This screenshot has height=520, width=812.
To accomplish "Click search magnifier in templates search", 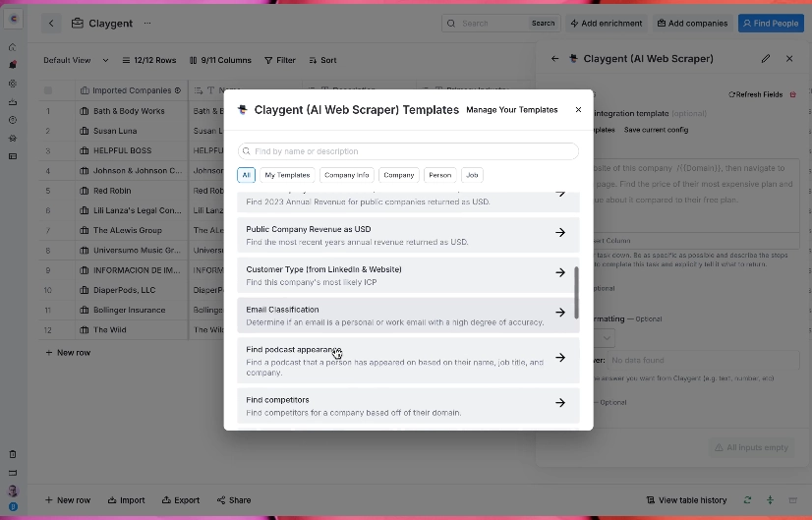I will (247, 151).
